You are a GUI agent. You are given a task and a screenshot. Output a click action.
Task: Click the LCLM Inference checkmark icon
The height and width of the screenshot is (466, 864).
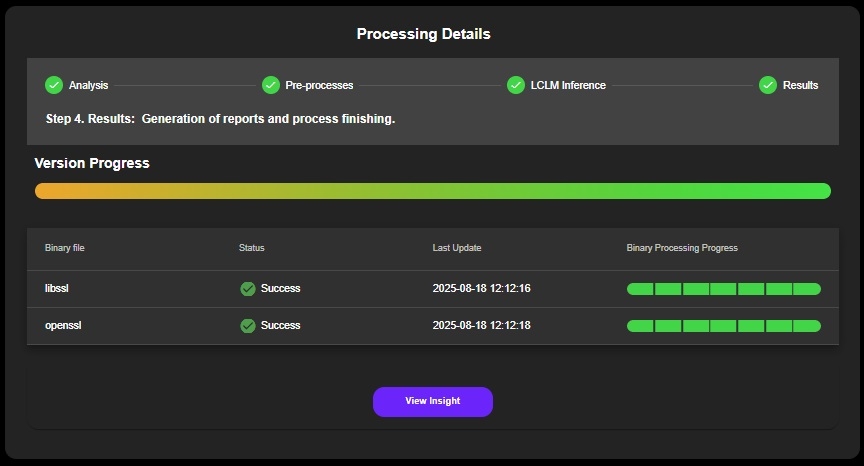[516, 85]
